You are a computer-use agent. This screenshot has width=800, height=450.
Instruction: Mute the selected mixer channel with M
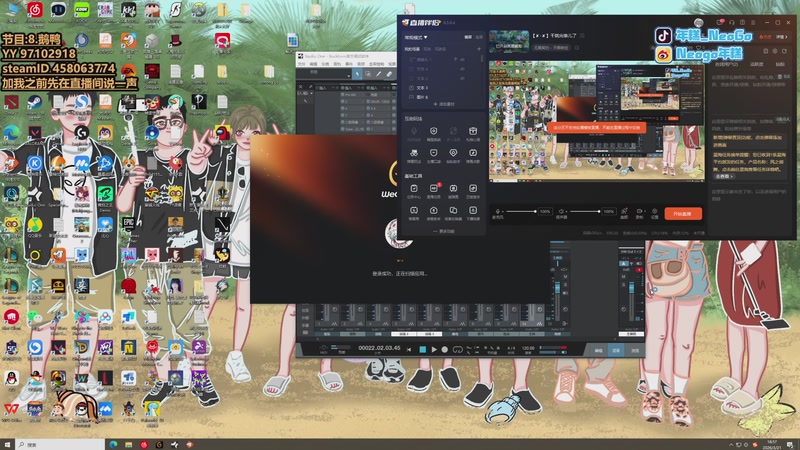coord(565,277)
